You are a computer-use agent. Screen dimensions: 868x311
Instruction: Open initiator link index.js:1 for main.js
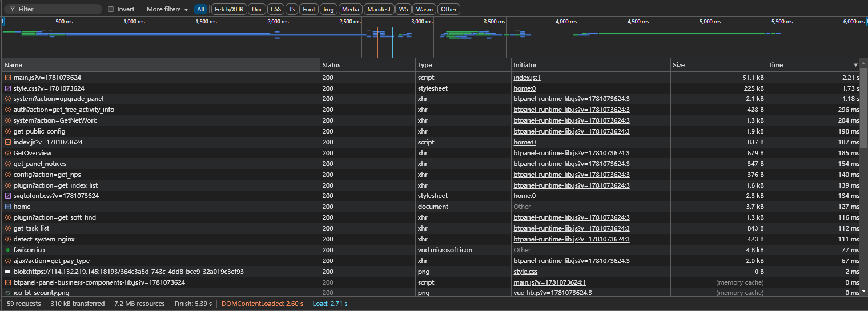point(527,77)
